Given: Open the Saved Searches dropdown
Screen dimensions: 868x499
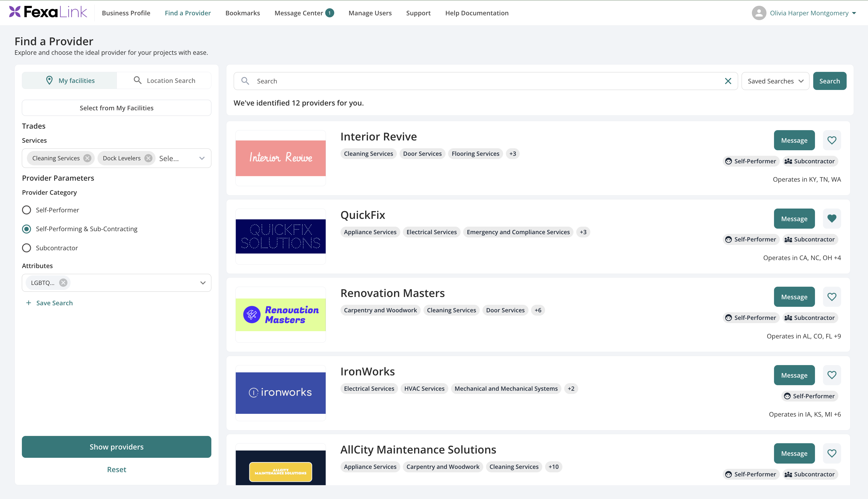Looking at the screenshot, I should tap(775, 81).
